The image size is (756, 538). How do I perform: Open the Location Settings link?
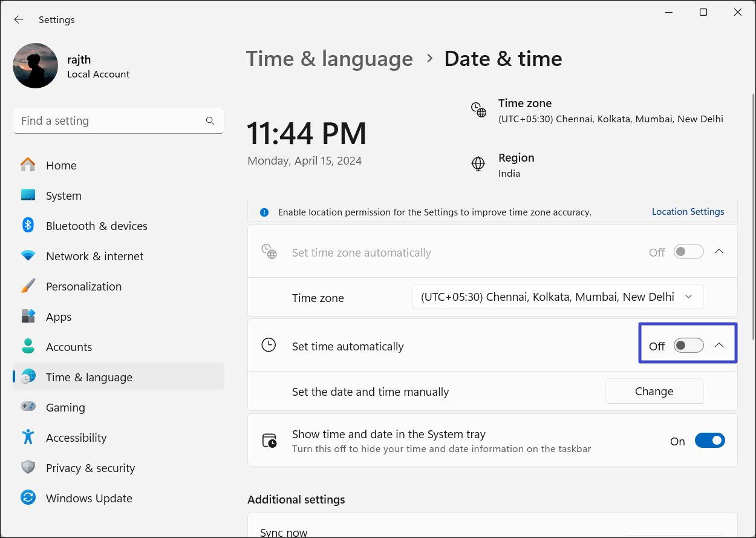pyautogui.click(x=688, y=212)
